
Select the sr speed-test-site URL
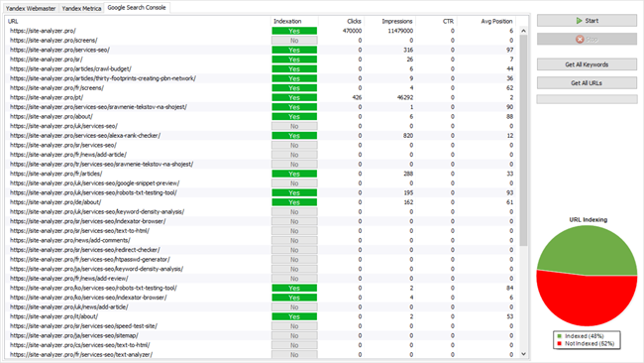(x=83, y=326)
